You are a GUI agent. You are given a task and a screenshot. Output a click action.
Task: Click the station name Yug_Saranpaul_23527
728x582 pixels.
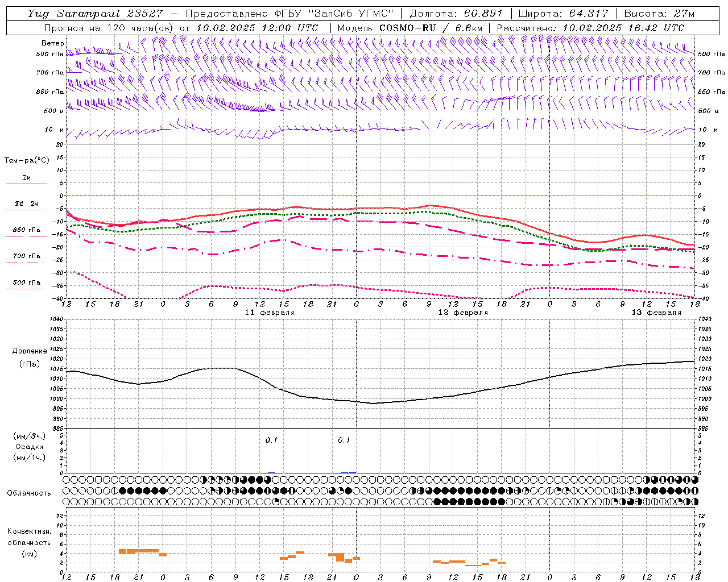click(x=95, y=14)
